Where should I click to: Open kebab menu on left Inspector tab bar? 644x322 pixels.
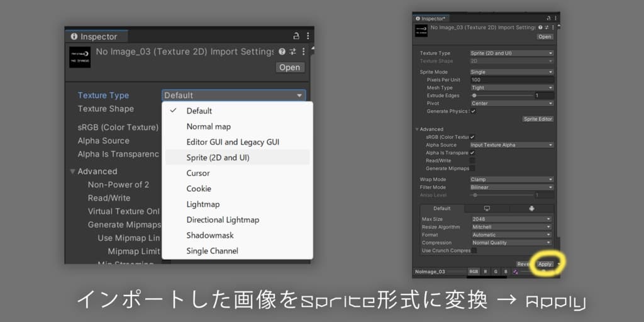pyautogui.click(x=308, y=36)
